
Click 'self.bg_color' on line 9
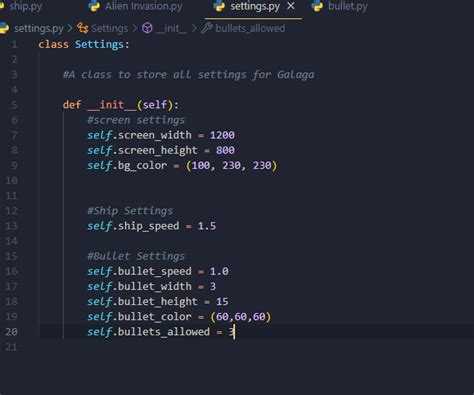(127, 166)
